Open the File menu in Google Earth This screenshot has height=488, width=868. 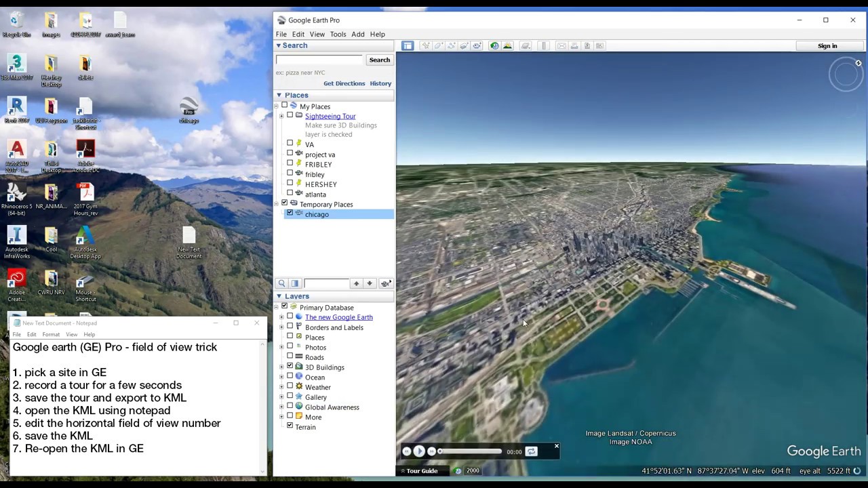click(x=281, y=34)
